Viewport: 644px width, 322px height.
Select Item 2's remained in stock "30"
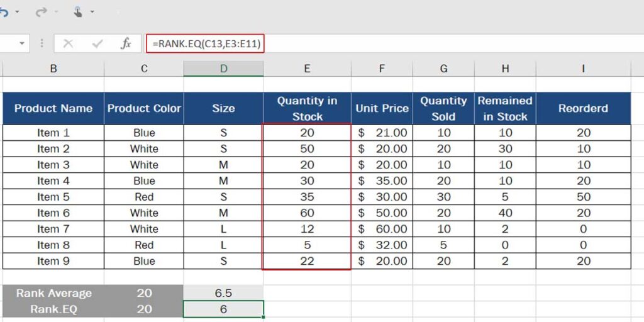[x=505, y=148]
